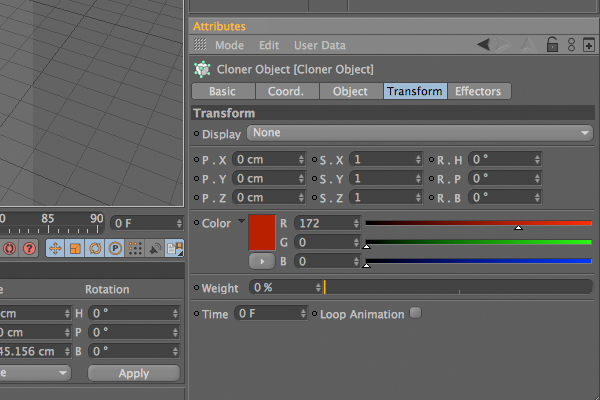Click the point level animation dots icon

[x=135, y=248]
